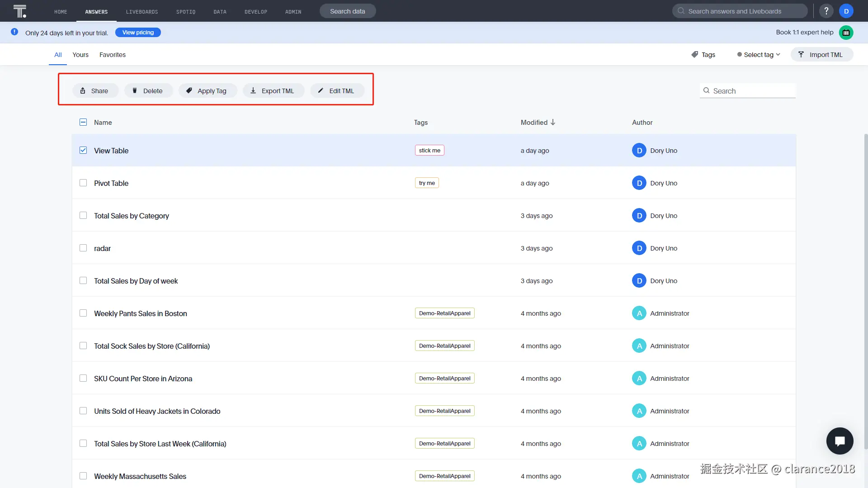868x488 pixels.
Task: Open the Admin nav item
Action: point(293,12)
